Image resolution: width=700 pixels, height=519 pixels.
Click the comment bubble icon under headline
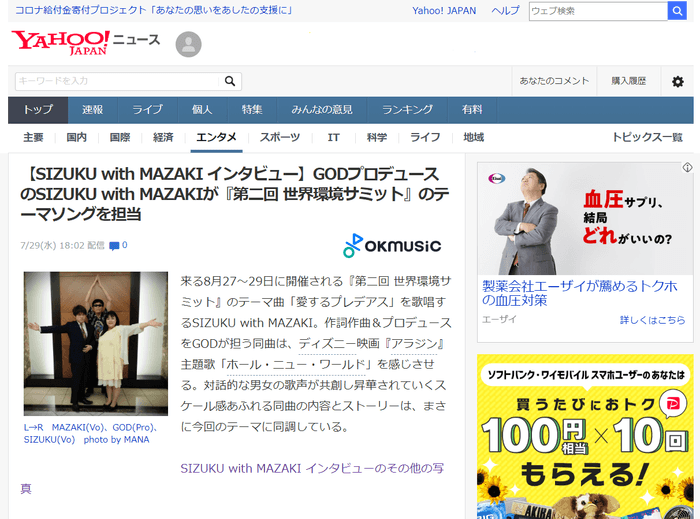click(x=114, y=245)
